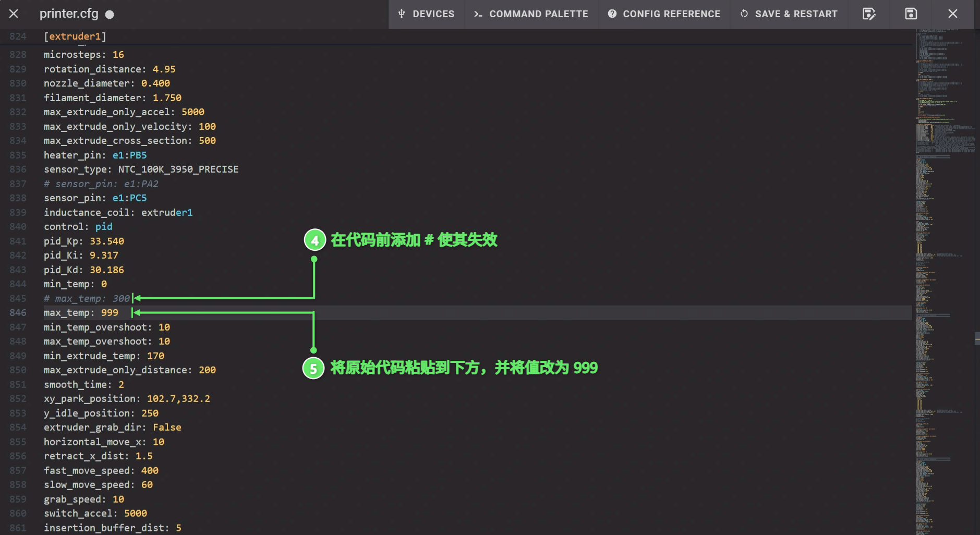Click the printer.cfg file title
This screenshot has width=980, height=535.
69,14
